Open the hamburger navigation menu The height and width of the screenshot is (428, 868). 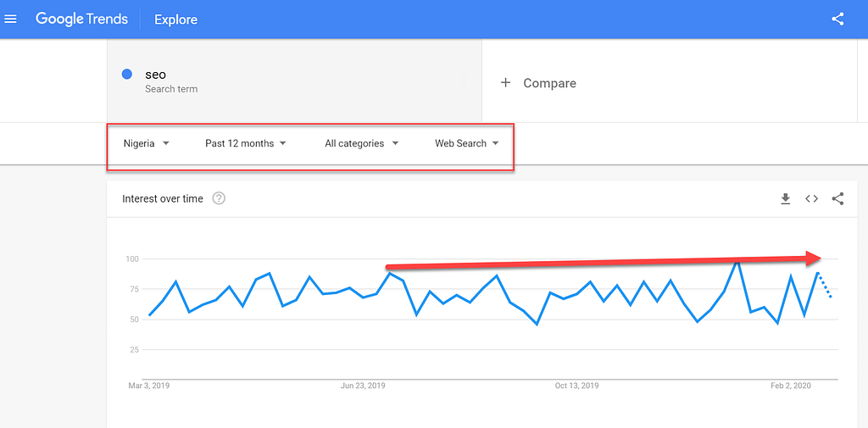(10, 19)
